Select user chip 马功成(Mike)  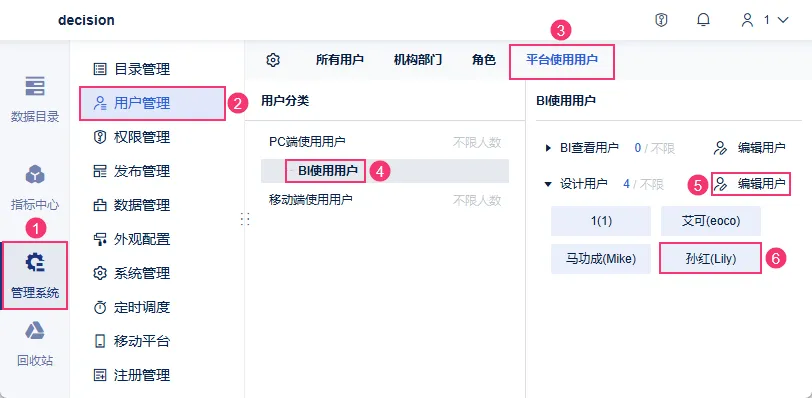pyautogui.click(x=601, y=259)
